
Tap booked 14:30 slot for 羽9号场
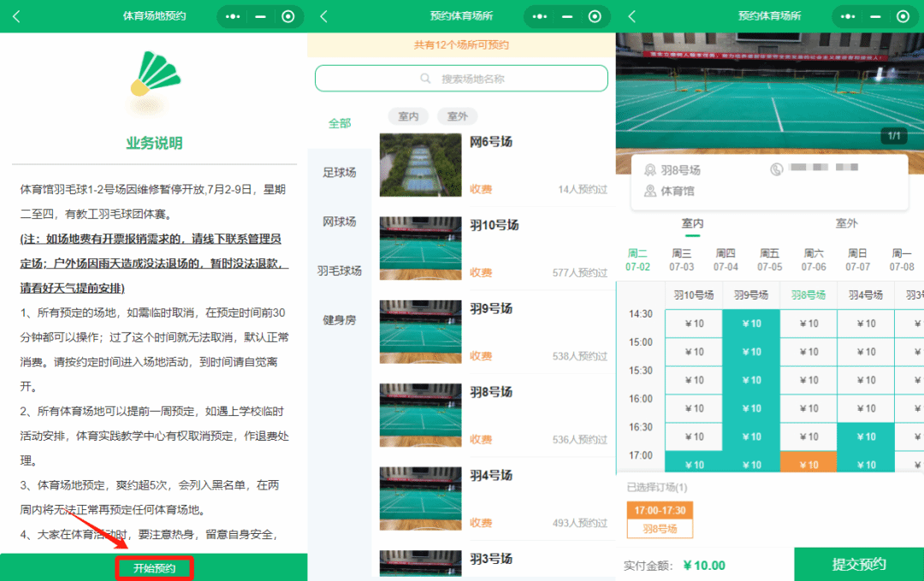[751, 323]
